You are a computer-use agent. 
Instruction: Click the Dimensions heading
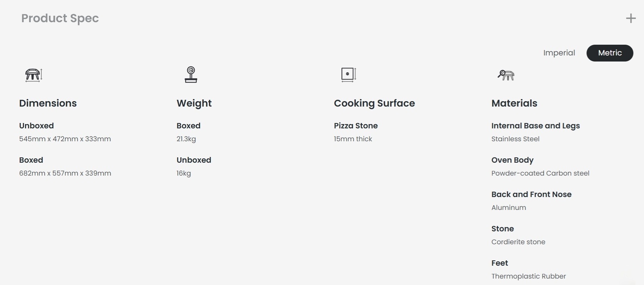pos(48,103)
